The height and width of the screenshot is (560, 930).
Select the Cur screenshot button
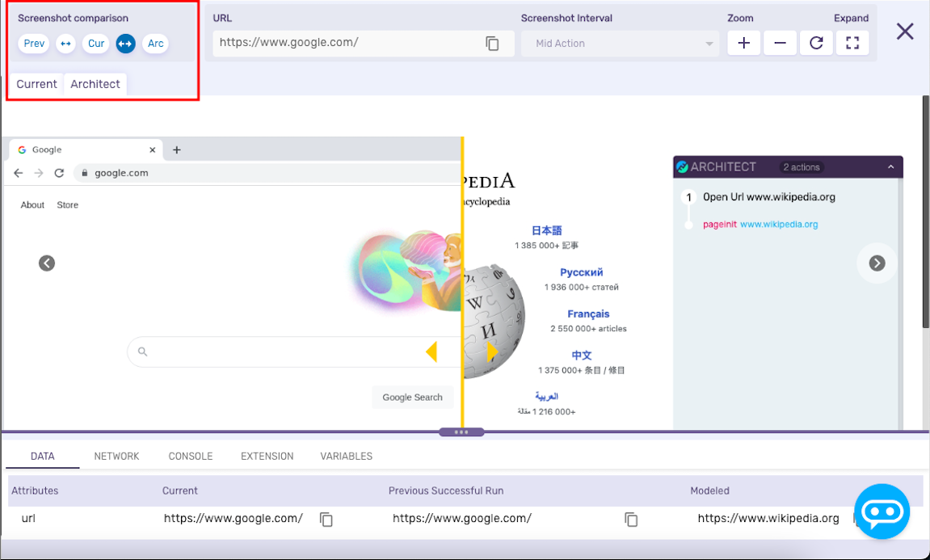coord(96,44)
